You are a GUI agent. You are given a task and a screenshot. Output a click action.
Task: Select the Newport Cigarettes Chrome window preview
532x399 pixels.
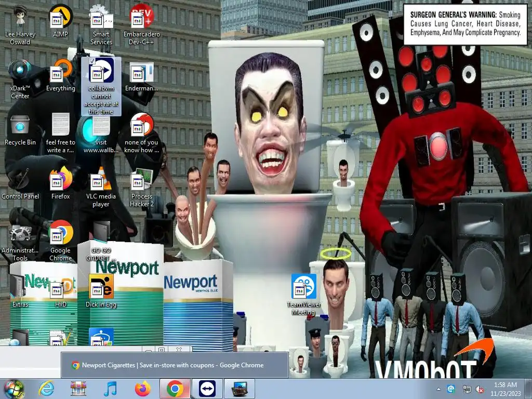tap(175, 365)
